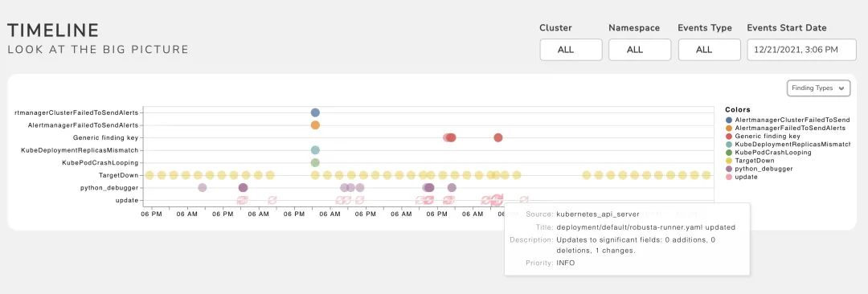Click the rightmost red Generic finding key dot
The width and height of the screenshot is (868, 294).
click(x=498, y=137)
